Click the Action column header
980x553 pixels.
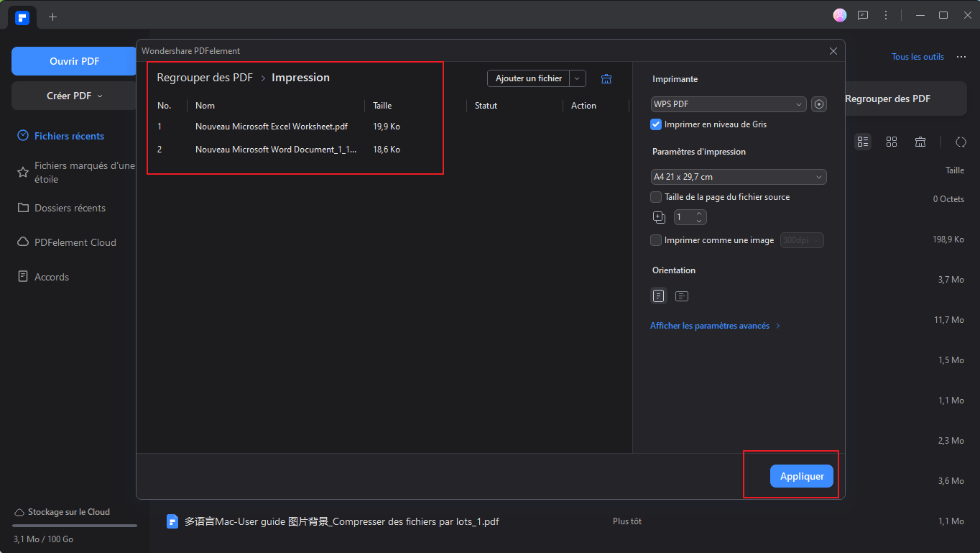point(583,106)
